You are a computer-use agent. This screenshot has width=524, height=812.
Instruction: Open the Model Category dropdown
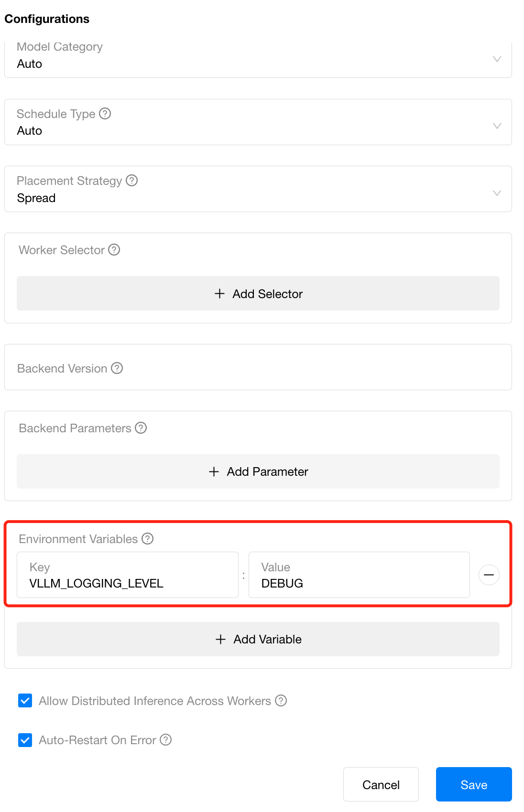coord(258,59)
